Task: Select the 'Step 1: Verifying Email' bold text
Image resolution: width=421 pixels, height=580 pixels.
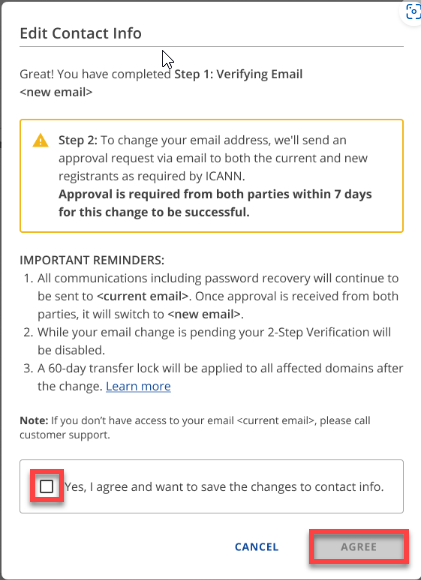Action: [239, 74]
